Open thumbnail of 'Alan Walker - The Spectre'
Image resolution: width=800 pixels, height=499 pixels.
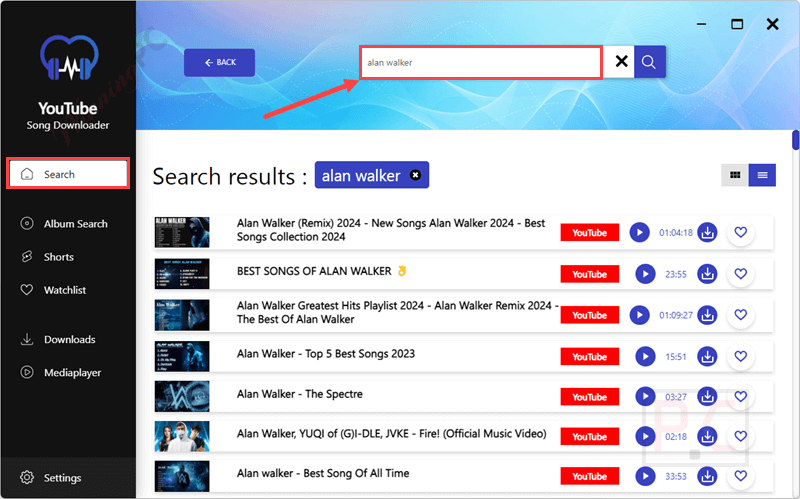pyautogui.click(x=182, y=396)
